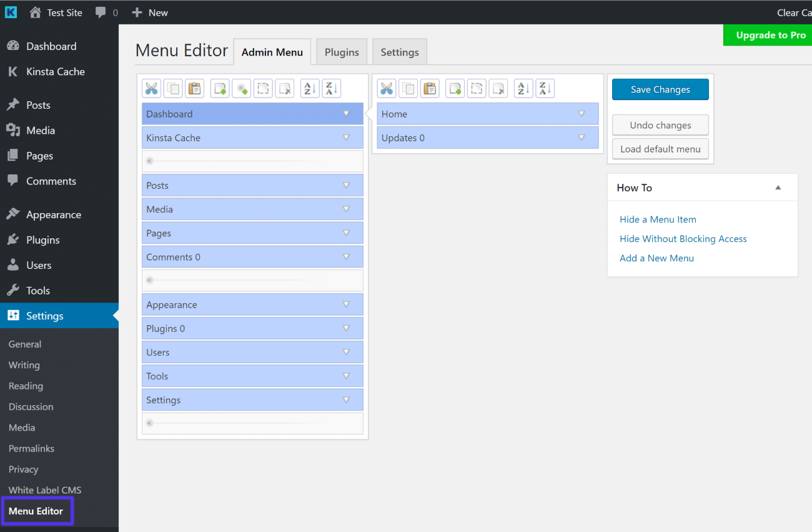Delete the selected menu item
812x532 pixels.
(x=285, y=88)
